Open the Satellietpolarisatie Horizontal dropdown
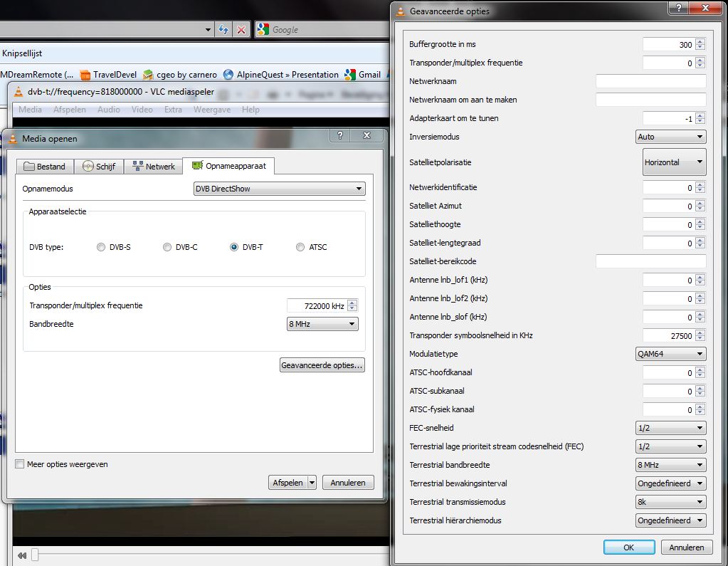The image size is (728, 566). click(674, 162)
